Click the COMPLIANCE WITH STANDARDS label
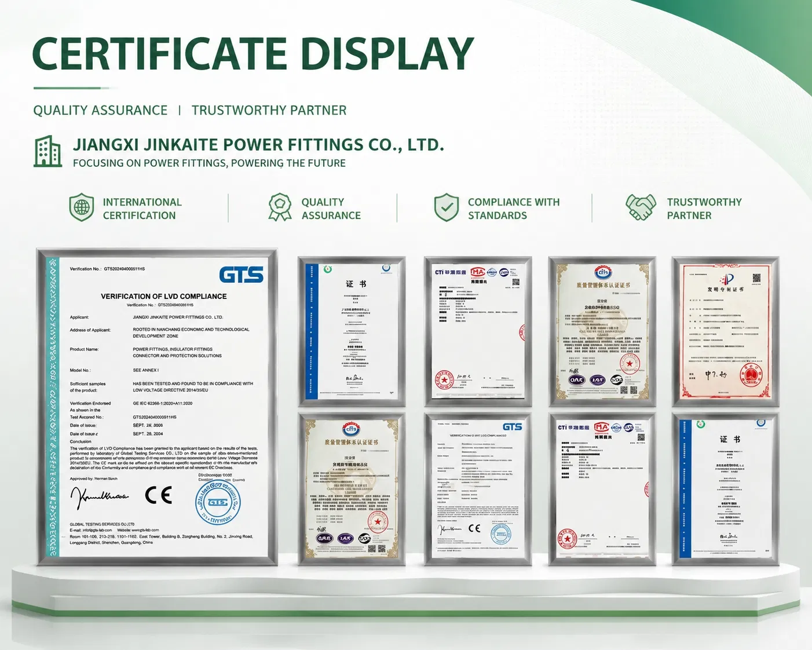 514,209
